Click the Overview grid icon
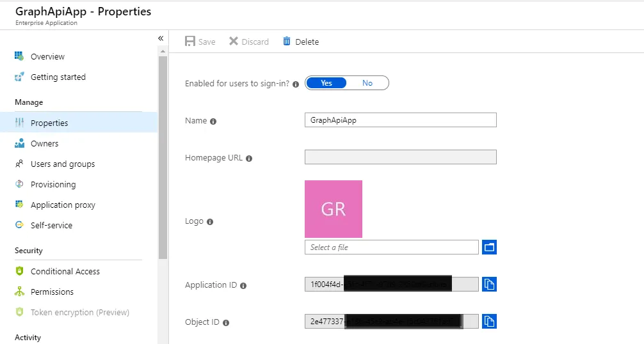 19,56
